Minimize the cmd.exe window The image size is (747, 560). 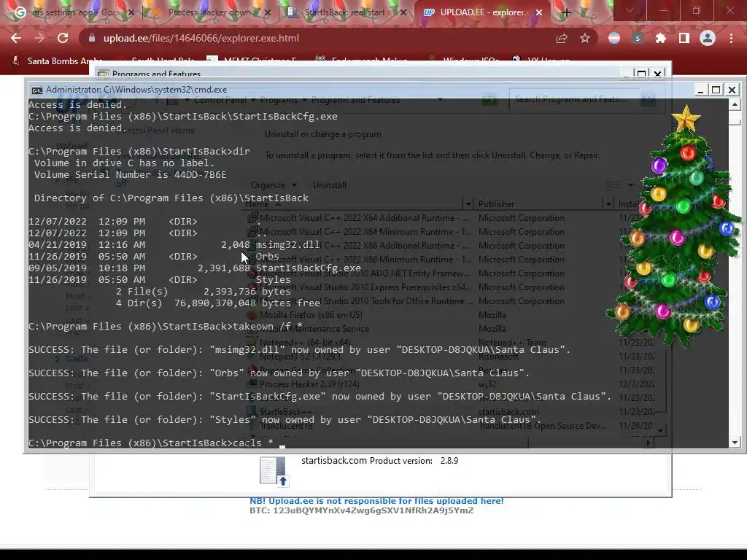coord(700,90)
